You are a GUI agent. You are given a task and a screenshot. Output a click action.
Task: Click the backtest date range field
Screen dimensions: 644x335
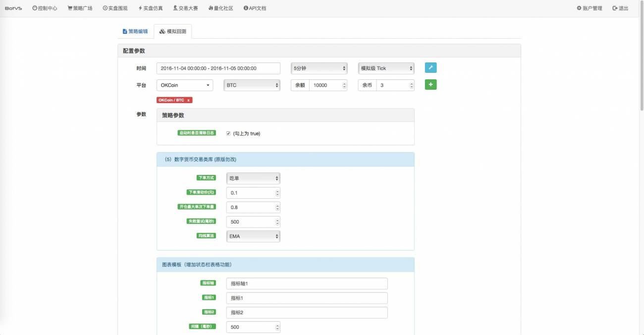(218, 68)
